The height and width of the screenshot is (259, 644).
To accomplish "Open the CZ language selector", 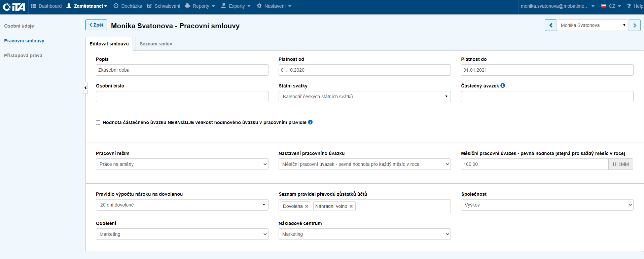I will coord(611,6).
